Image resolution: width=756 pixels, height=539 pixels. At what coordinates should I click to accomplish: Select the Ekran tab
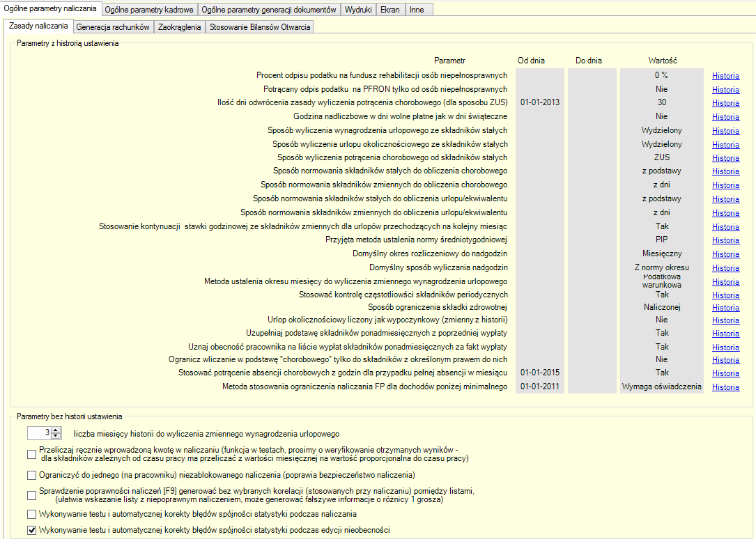(390, 10)
